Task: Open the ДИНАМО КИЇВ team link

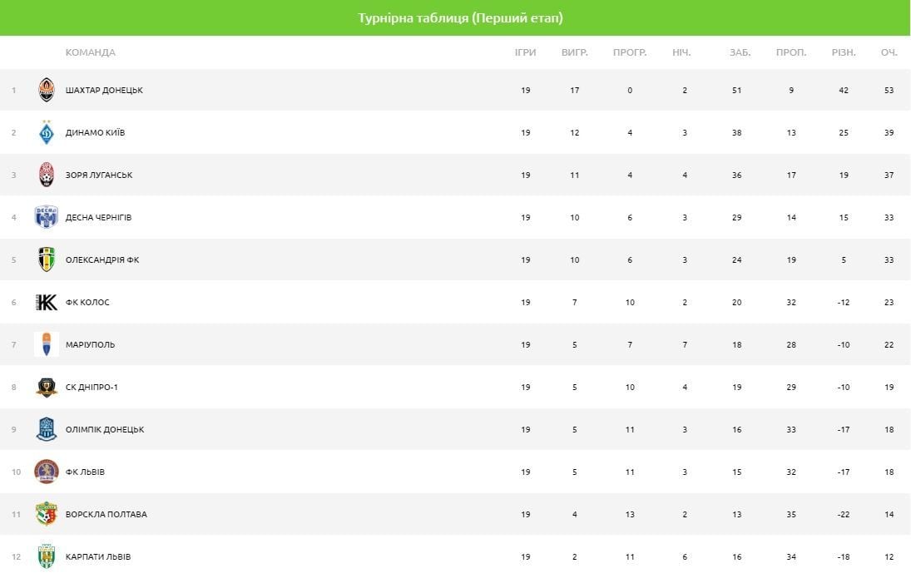Action: 95,132
